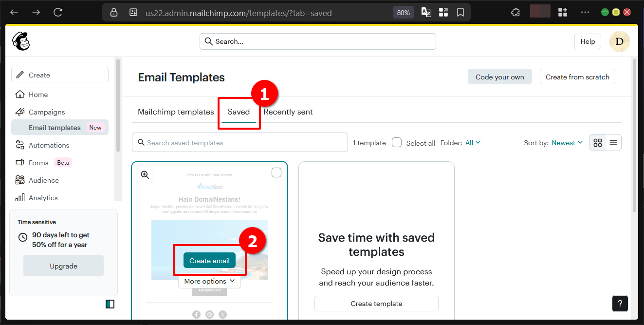The image size is (644, 325).
Task: Check the template card's selection checkbox
Action: [x=276, y=172]
